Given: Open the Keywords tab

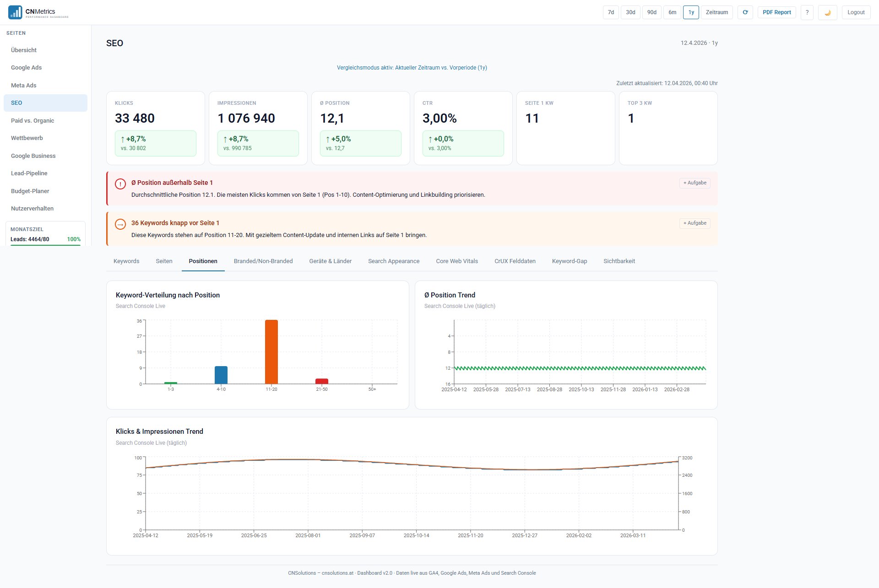Looking at the screenshot, I should pyautogui.click(x=126, y=261).
